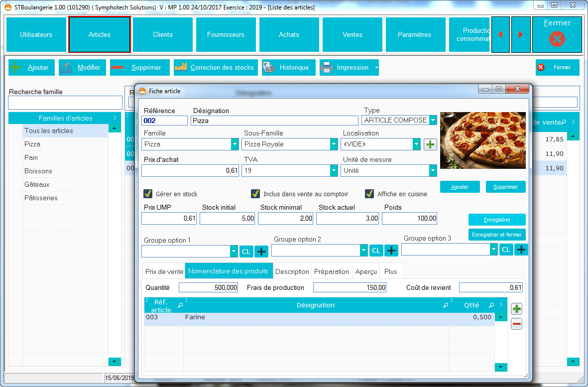Click Enregistrer et fermer
The image size is (588, 387).
(x=497, y=235)
